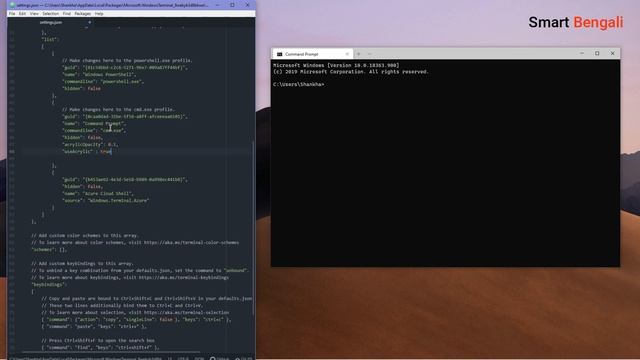Click the "name": "Command Prompt" line
The height and width of the screenshot is (360, 640).
[x=94, y=124]
